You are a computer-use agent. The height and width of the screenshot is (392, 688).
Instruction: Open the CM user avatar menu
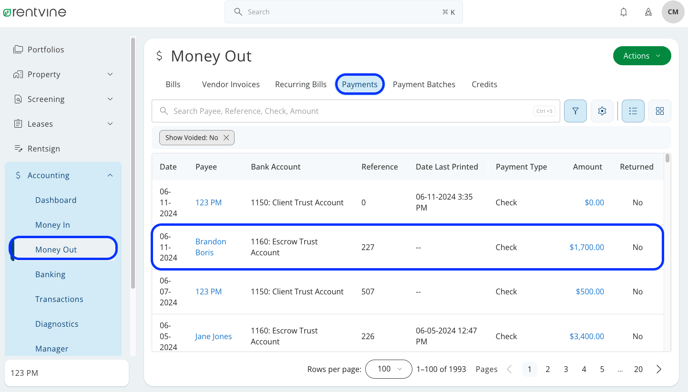point(673,12)
